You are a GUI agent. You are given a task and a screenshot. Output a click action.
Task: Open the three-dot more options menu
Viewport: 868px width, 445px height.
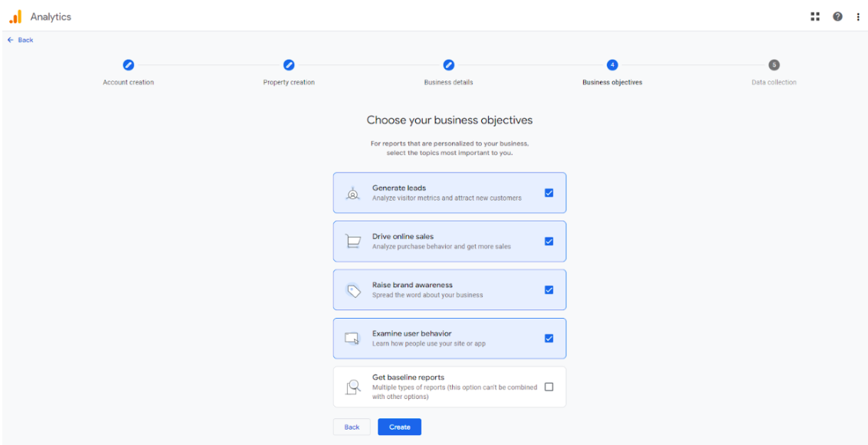[858, 17]
